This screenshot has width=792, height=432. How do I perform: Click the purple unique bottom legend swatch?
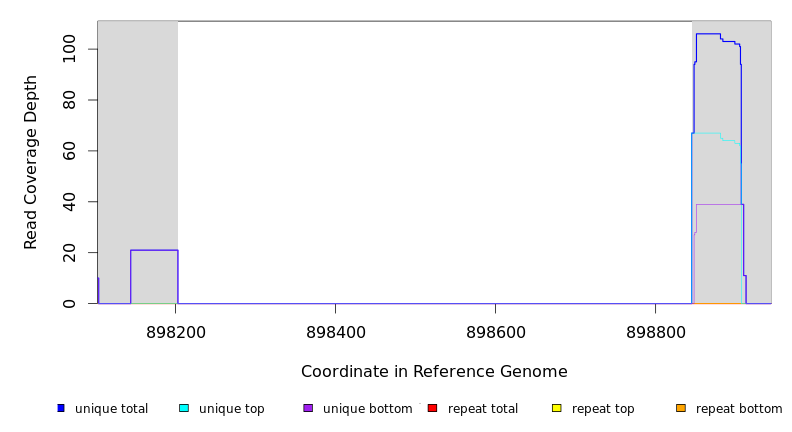click(x=308, y=408)
